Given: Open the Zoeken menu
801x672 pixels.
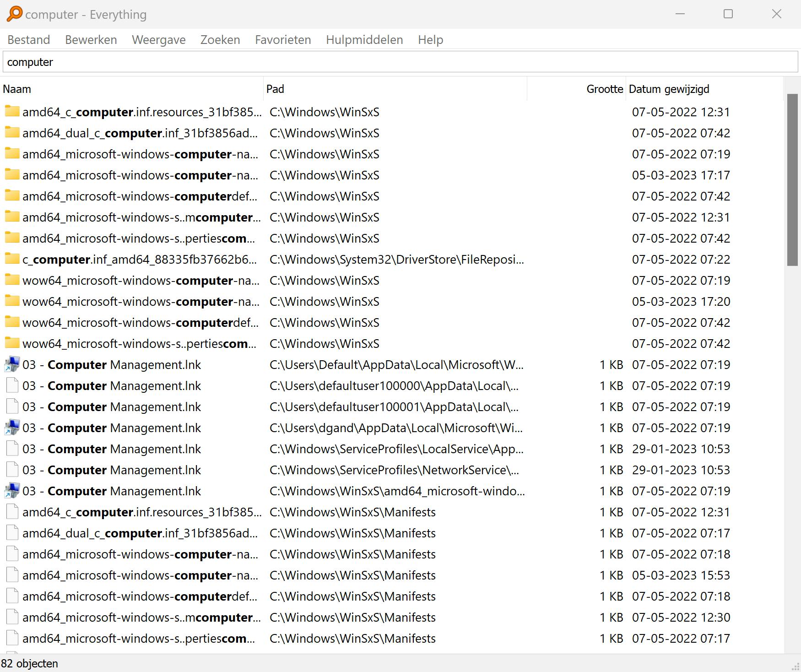Looking at the screenshot, I should [x=220, y=40].
